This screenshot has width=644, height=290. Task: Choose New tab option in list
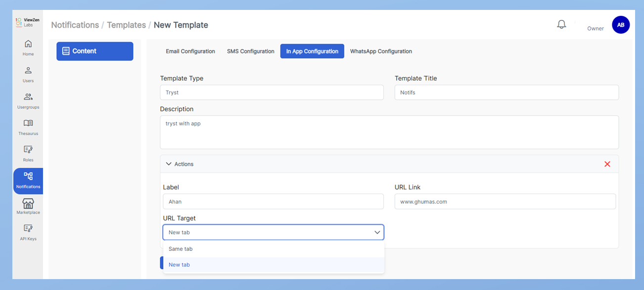(179, 265)
